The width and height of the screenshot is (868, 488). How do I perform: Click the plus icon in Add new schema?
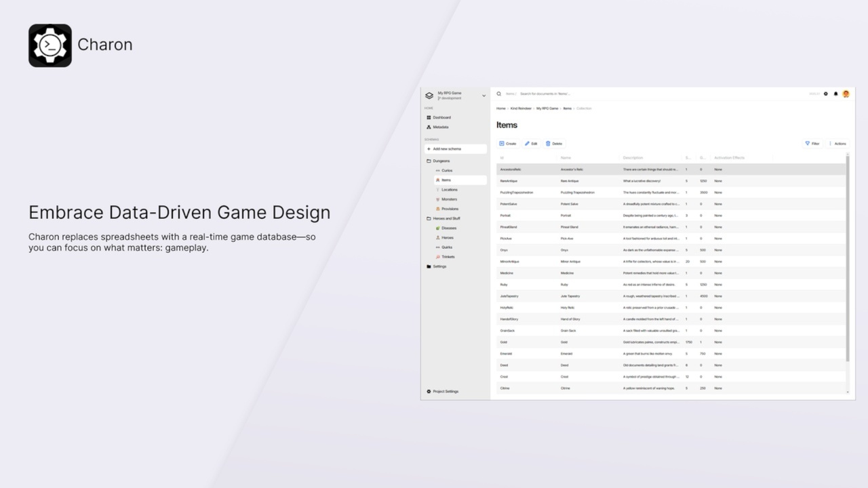[429, 148]
